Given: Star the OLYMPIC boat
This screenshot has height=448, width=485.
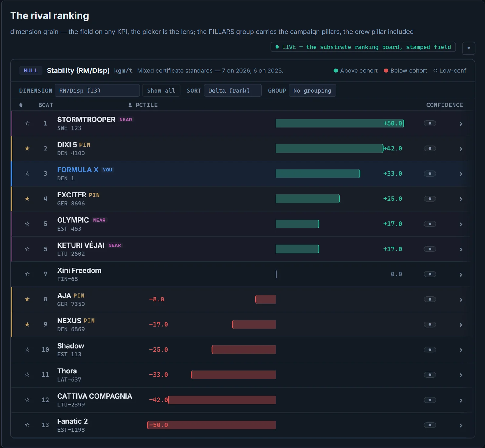Looking at the screenshot, I should [27, 224].
